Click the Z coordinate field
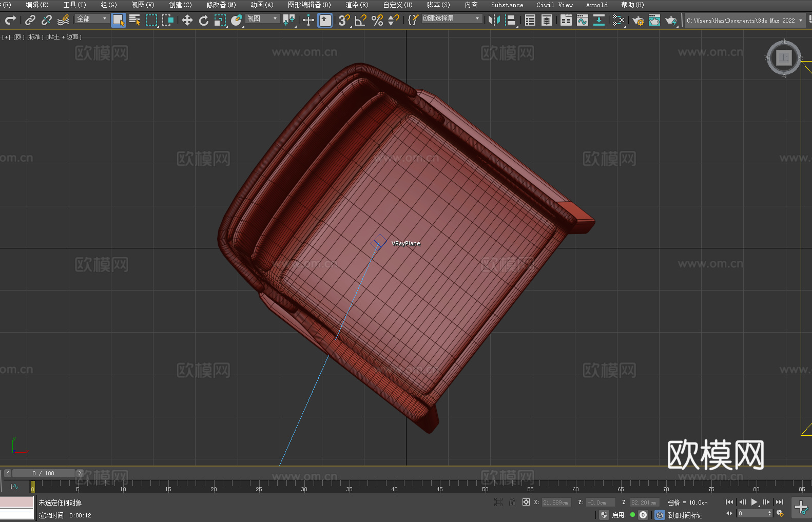 click(x=644, y=502)
